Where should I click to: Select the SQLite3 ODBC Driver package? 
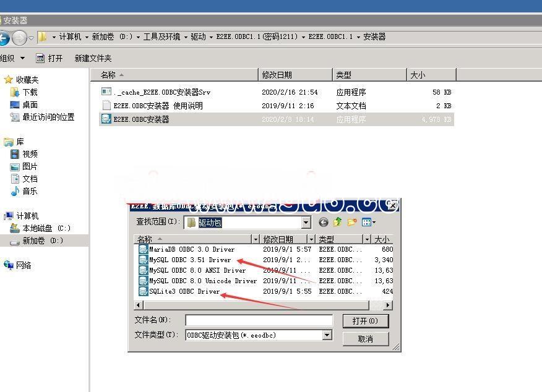[184, 291]
